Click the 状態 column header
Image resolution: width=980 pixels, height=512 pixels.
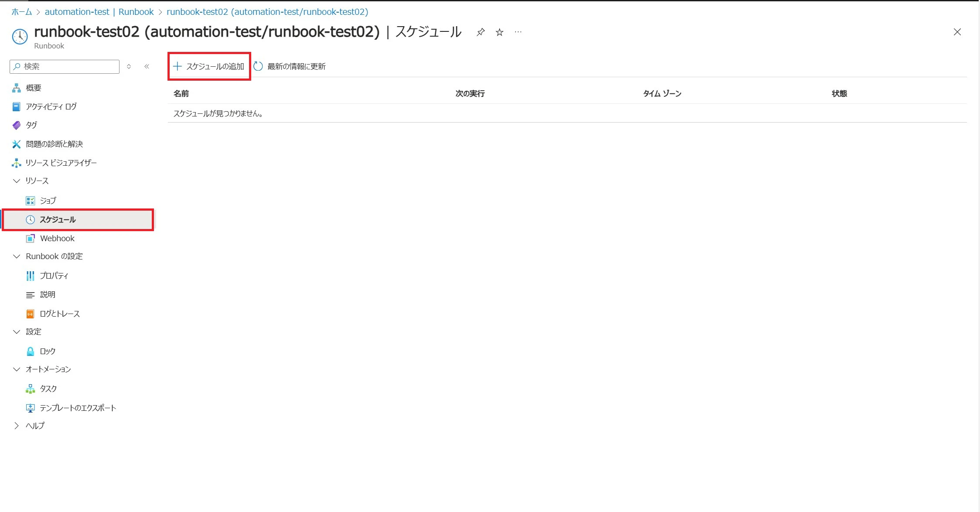click(839, 93)
